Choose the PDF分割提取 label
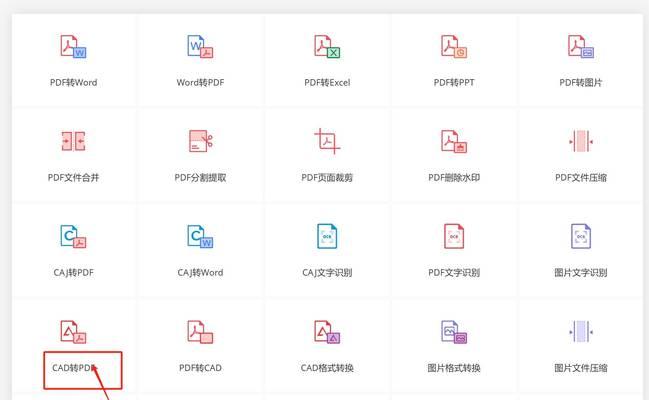This screenshot has width=649, height=400. 200,178
